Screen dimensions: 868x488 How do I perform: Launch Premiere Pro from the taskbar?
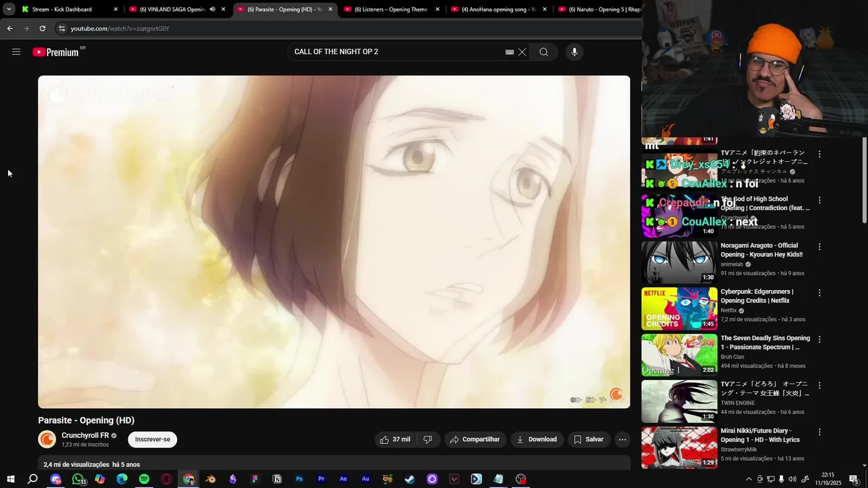point(321,479)
